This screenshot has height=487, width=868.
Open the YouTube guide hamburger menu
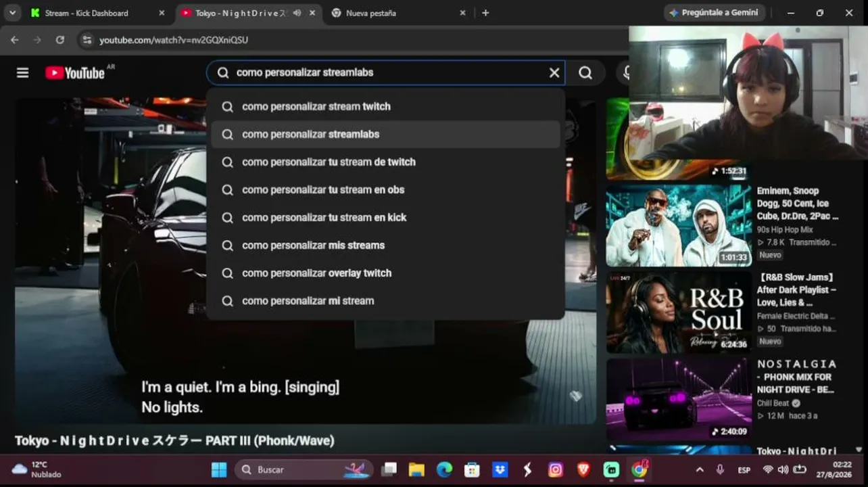(23, 72)
